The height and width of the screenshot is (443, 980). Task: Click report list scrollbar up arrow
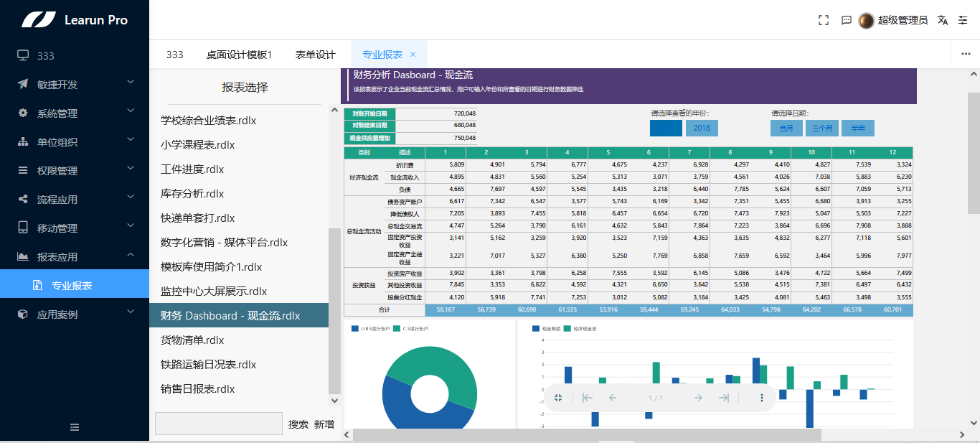pos(334,111)
